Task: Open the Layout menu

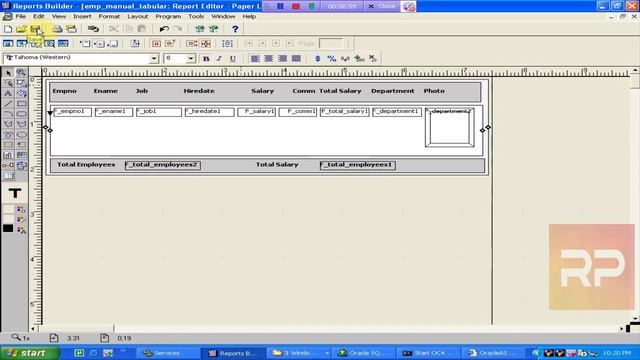Action: pos(138,16)
